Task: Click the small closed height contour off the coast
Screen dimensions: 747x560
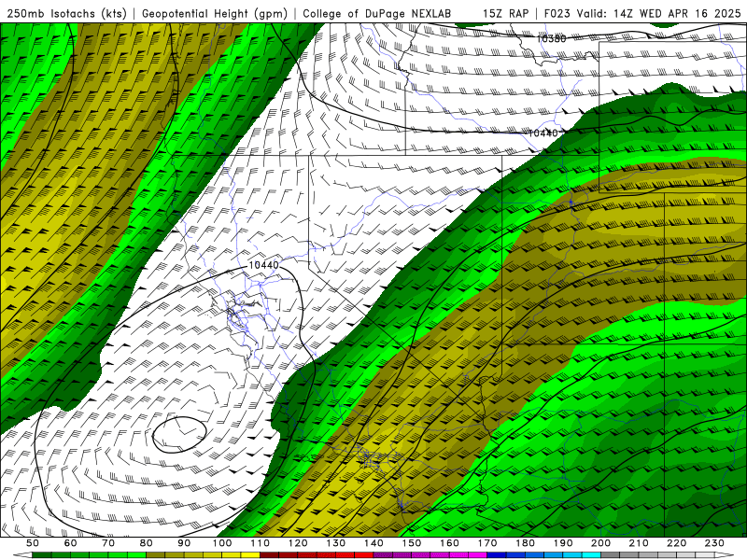Action: click(x=179, y=434)
